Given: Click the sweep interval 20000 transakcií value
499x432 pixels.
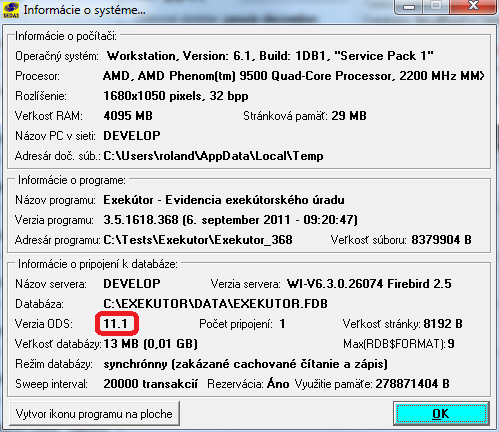Looking at the screenshot, I should pyautogui.click(x=151, y=384).
